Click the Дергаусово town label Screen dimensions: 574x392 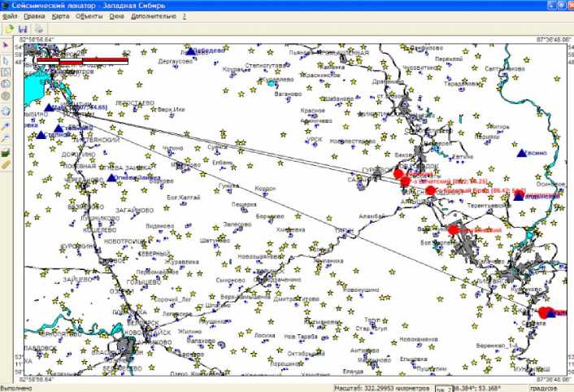tap(176, 62)
